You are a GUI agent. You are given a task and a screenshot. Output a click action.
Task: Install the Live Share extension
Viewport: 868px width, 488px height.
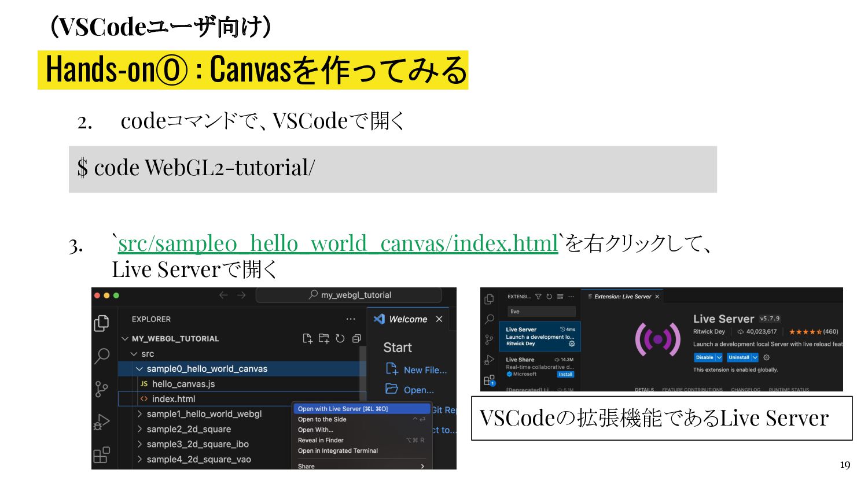coord(565,374)
